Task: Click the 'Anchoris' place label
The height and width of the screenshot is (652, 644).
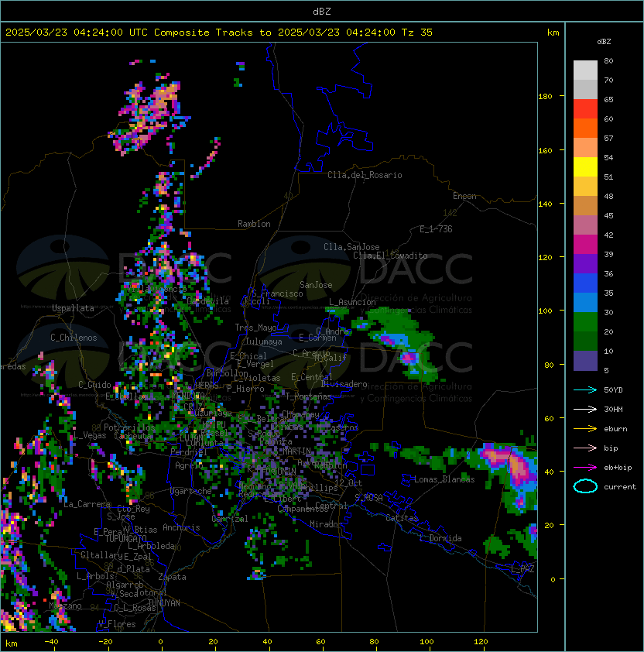Action: coord(181,527)
